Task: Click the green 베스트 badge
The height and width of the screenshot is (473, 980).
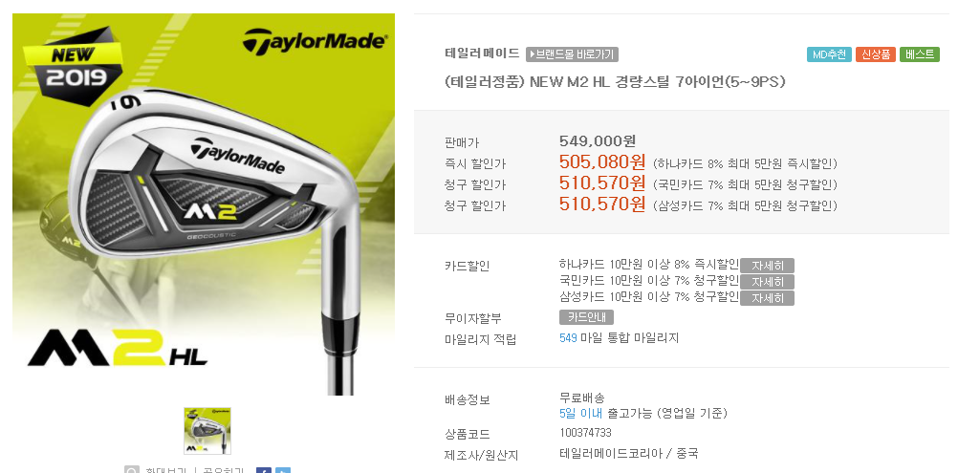Action: (920, 54)
